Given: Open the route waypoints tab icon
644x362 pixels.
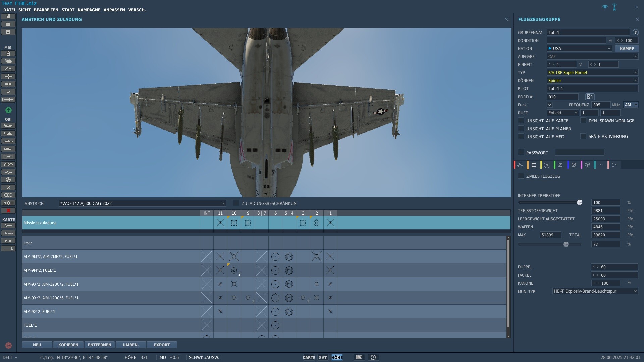Looking at the screenshot, I should tap(520, 165).
